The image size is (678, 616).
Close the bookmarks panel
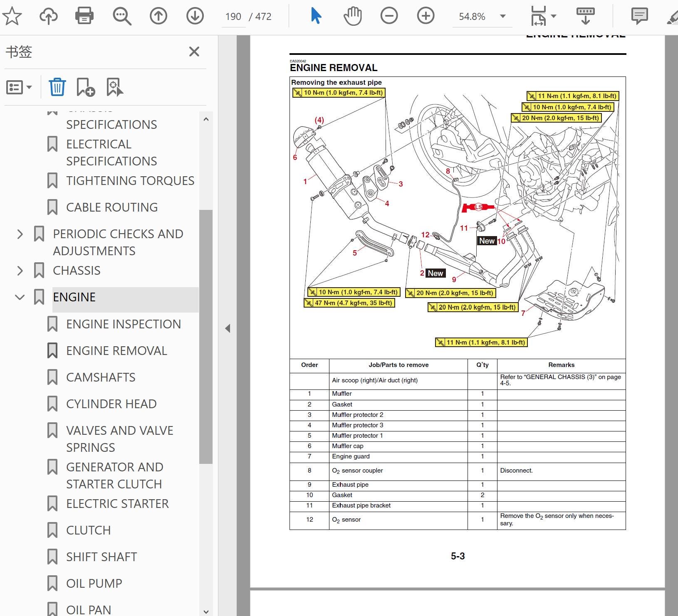pos(194,52)
